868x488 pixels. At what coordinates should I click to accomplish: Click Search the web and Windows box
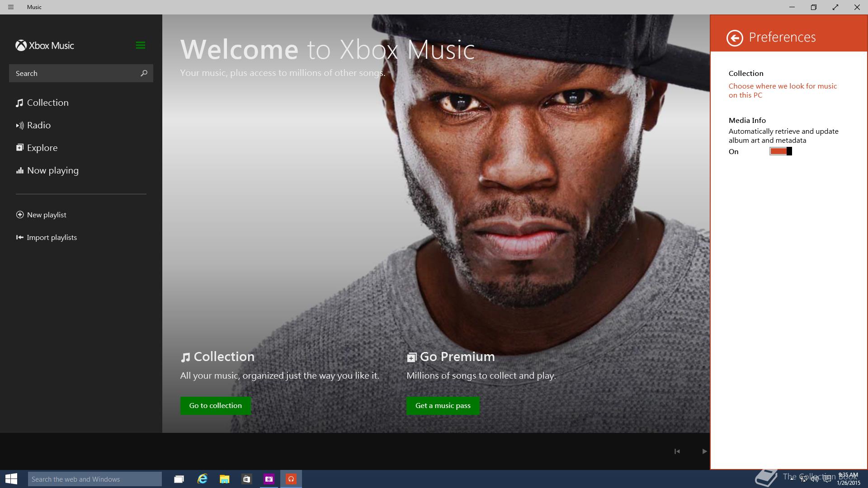95,479
